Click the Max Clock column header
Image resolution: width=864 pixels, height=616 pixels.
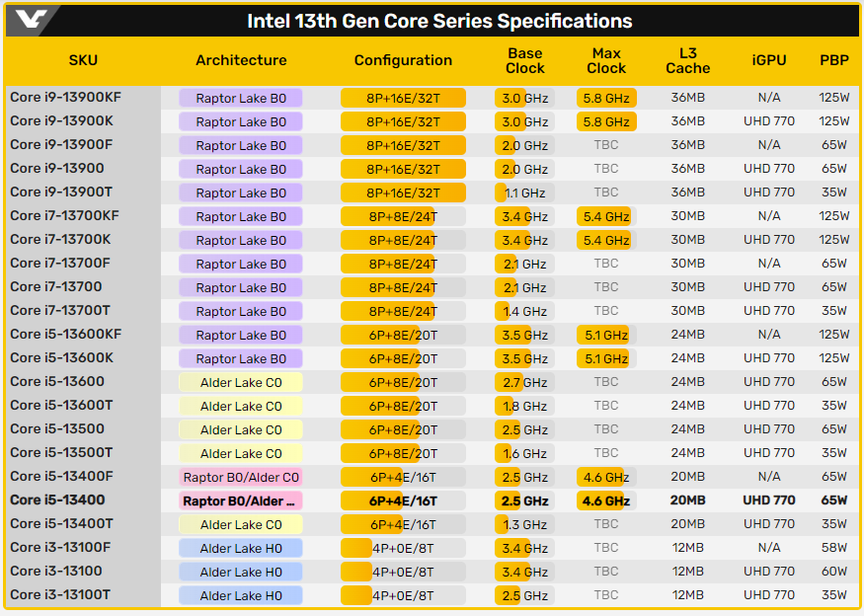606,60
